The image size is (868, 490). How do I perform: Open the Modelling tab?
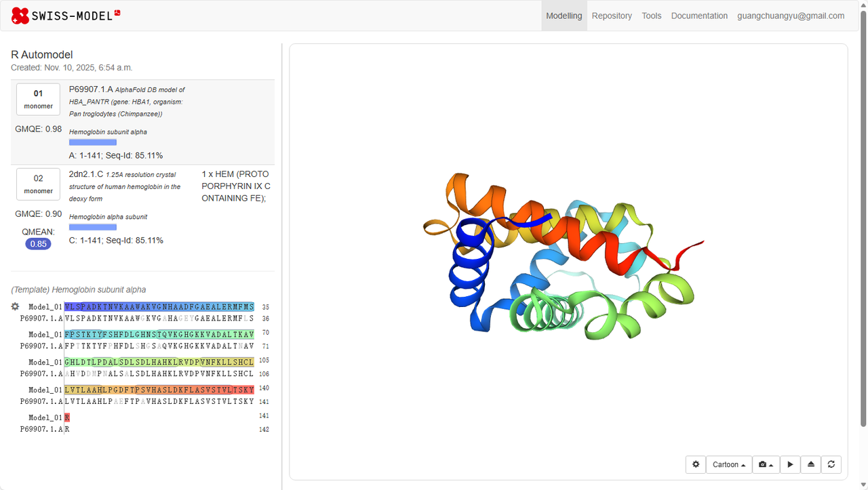(x=564, y=16)
